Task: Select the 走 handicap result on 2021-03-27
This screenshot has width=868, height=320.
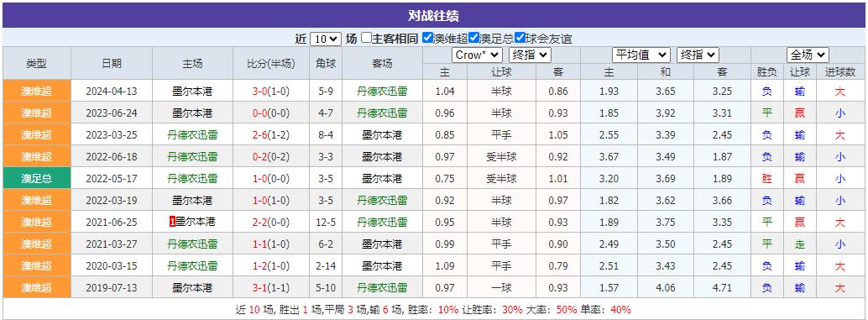Action: (x=799, y=244)
